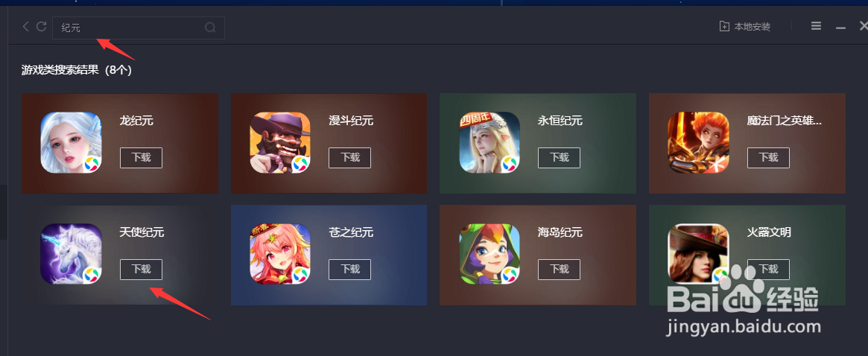Open the 海岛纪元 game icon
Image resolution: width=868 pixels, height=356 pixels.
coord(490,254)
